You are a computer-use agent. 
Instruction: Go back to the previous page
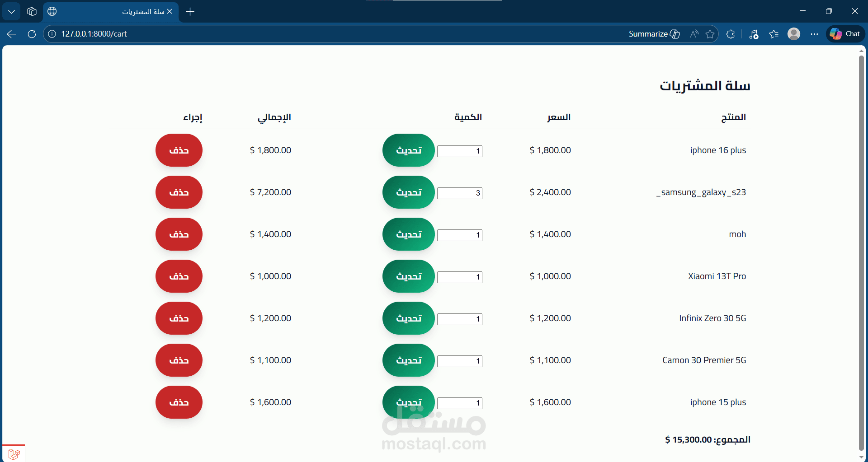(12, 34)
